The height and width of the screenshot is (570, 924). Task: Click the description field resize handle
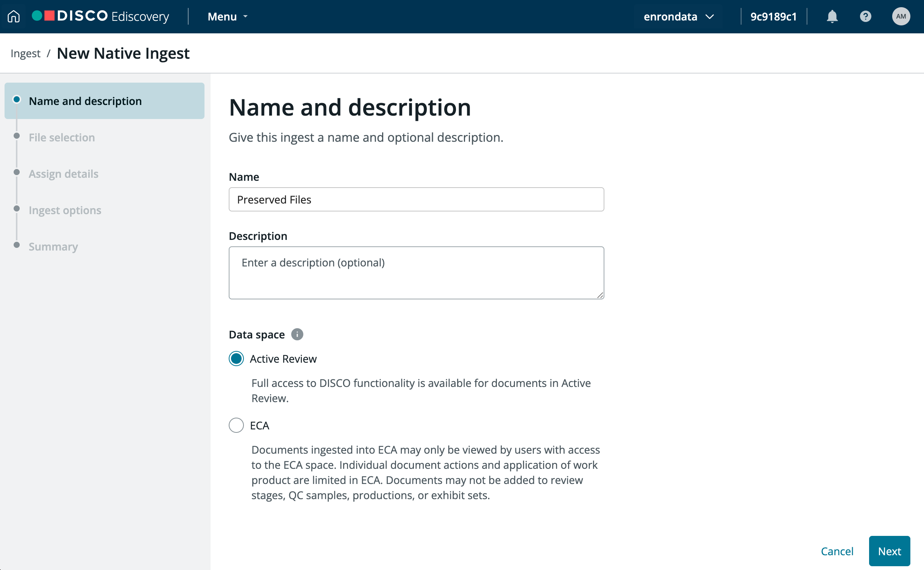[x=600, y=295]
